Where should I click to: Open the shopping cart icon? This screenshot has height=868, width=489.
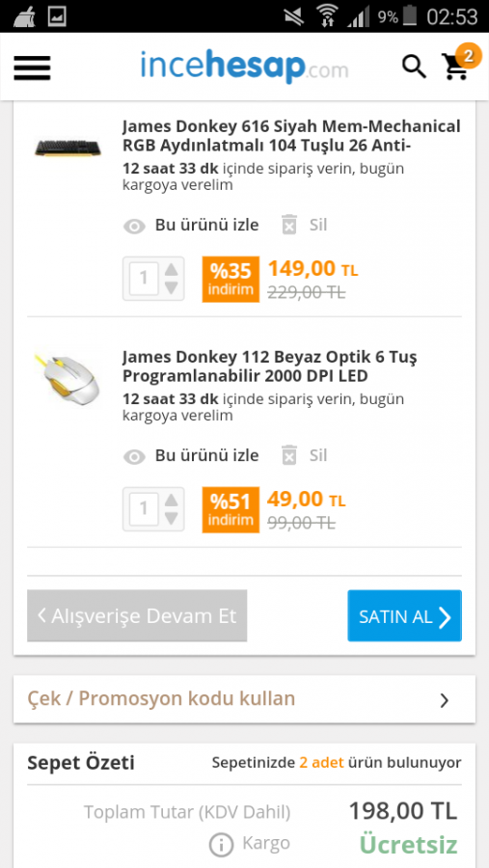[456, 67]
